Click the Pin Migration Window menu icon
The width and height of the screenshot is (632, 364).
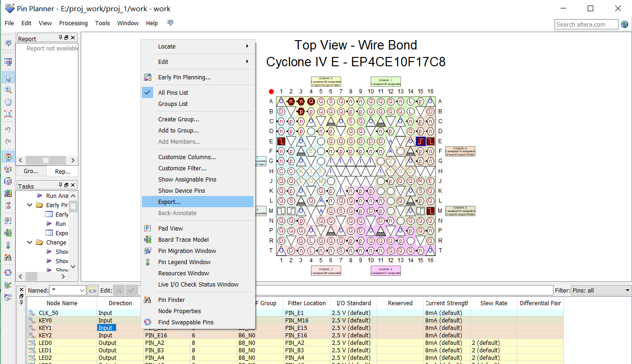(148, 251)
